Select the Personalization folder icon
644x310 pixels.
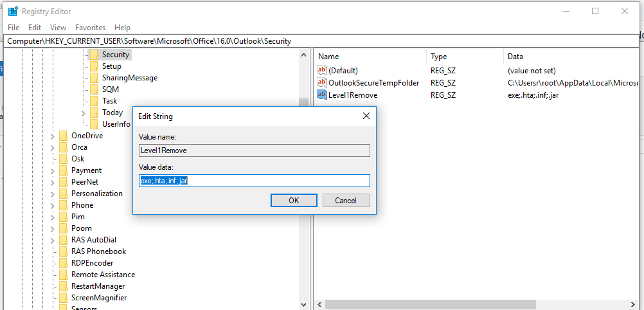pyautogui.click(x=63, y=193)
